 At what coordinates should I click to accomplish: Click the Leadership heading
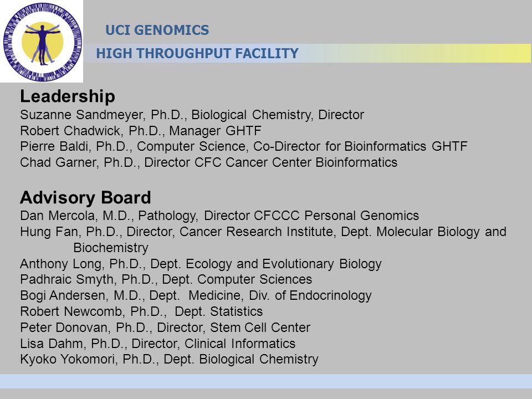pyautogui.click(x=68, y=96)
